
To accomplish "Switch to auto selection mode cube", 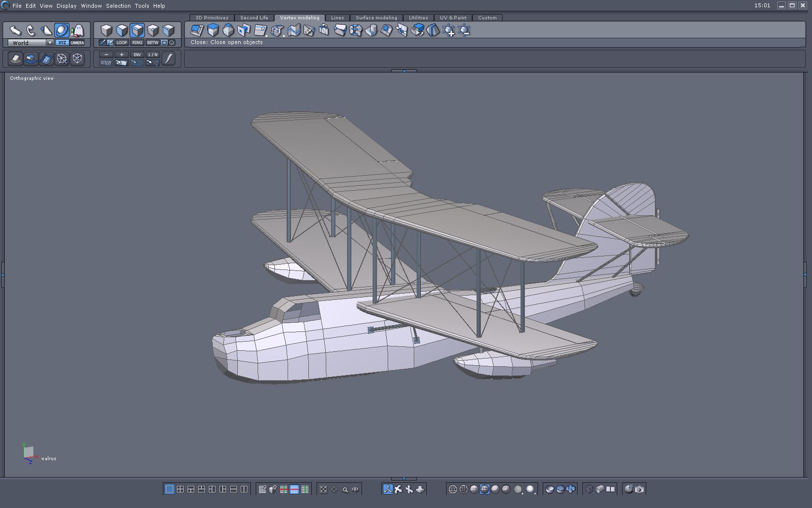I will click(x=168, y=30).
